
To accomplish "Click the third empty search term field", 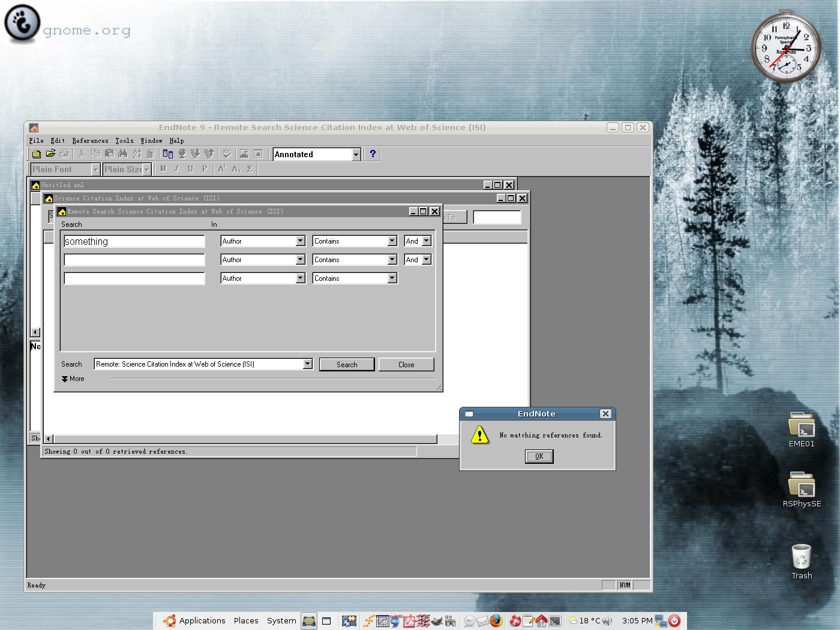I will point(134,278).
